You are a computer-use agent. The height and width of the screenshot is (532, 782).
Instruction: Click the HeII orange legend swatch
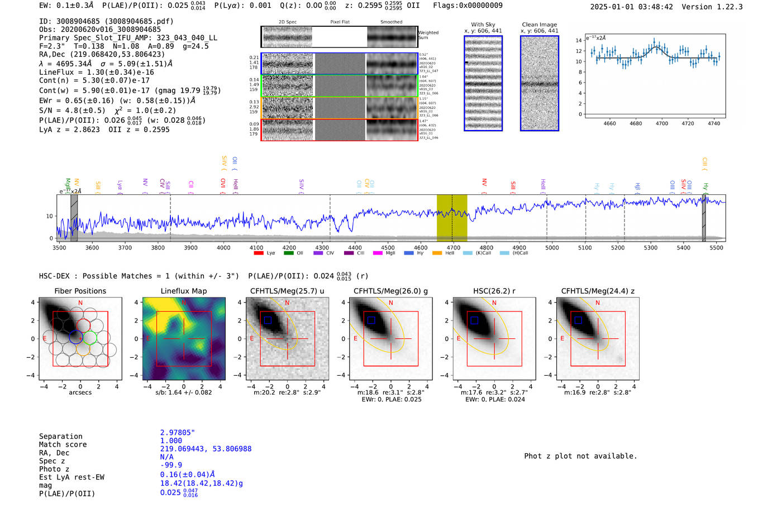click(437, 253)
